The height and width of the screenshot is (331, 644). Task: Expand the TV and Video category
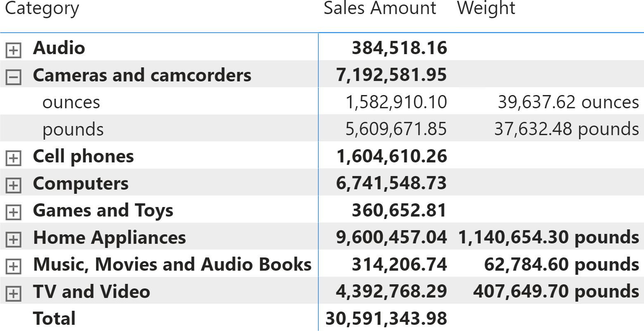coord(13,294)
